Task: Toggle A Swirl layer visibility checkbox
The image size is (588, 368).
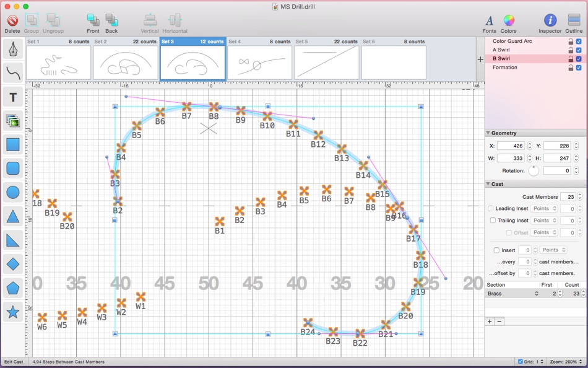Action: (x=579, y=50)
